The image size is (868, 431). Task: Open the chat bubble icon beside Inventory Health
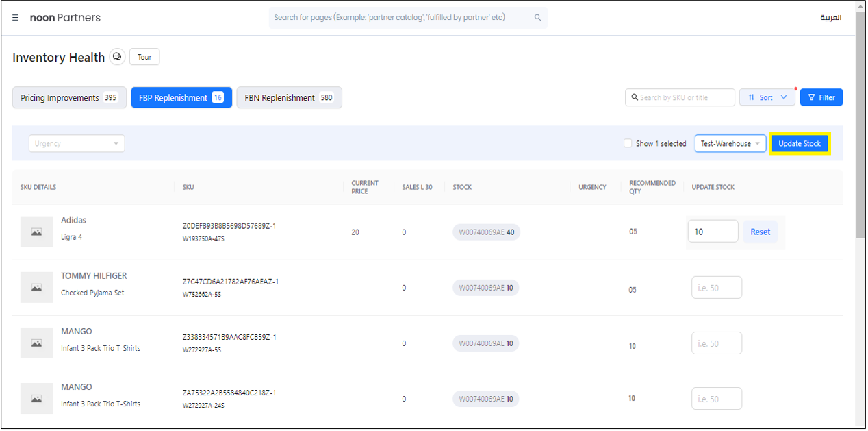coord(117,57)
